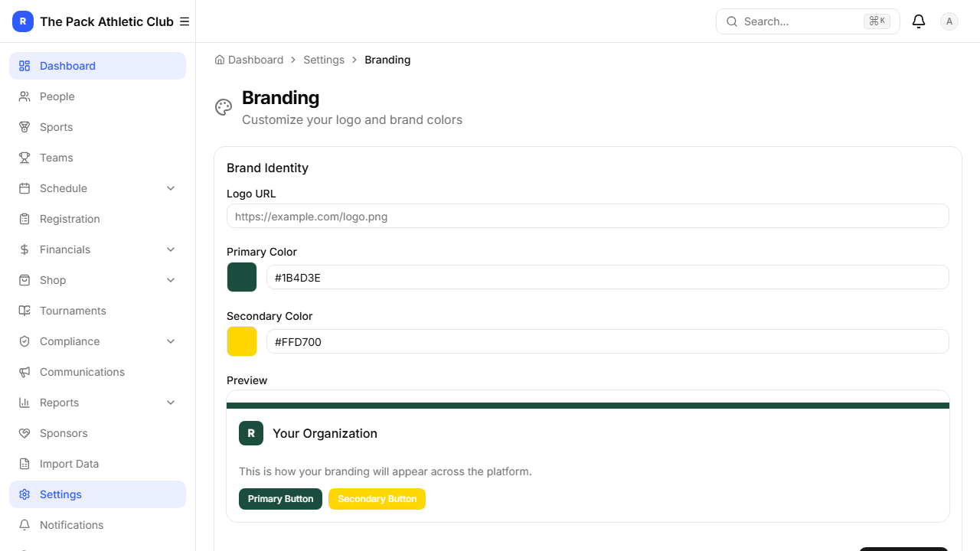This screenshot has height=551, width=980.
Task: Click the sidebar Notifications bell icon
Action: pyautogui.click(x=24, y=525)
